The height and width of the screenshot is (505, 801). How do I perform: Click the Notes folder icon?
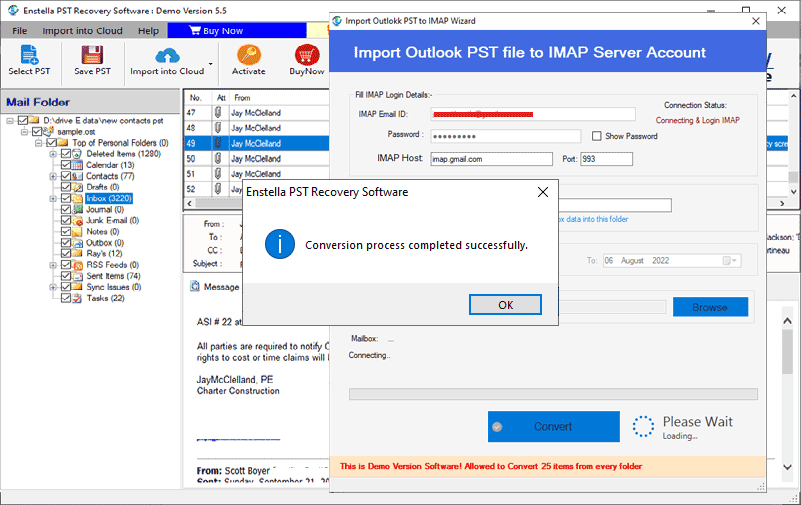click(x=77, y=232)
